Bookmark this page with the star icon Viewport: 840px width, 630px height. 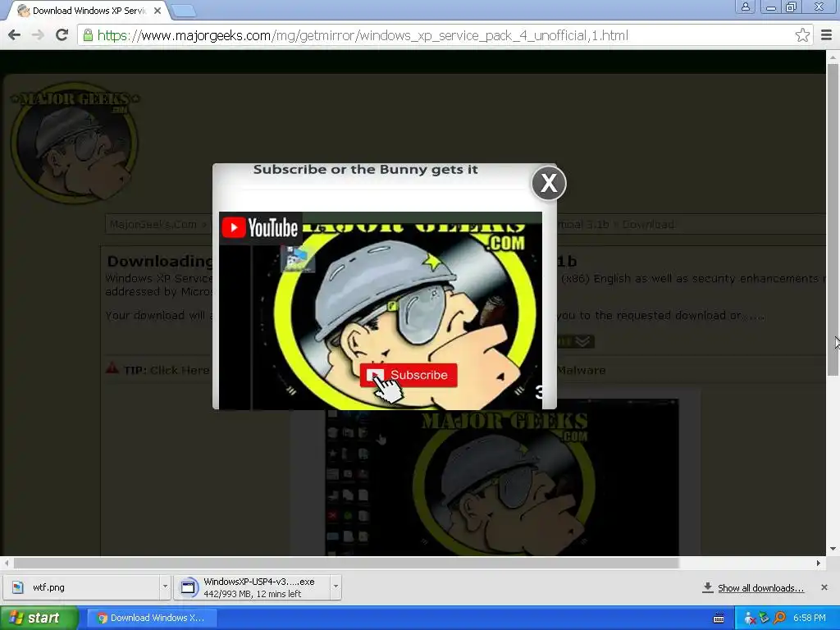[x=802, y=35]
